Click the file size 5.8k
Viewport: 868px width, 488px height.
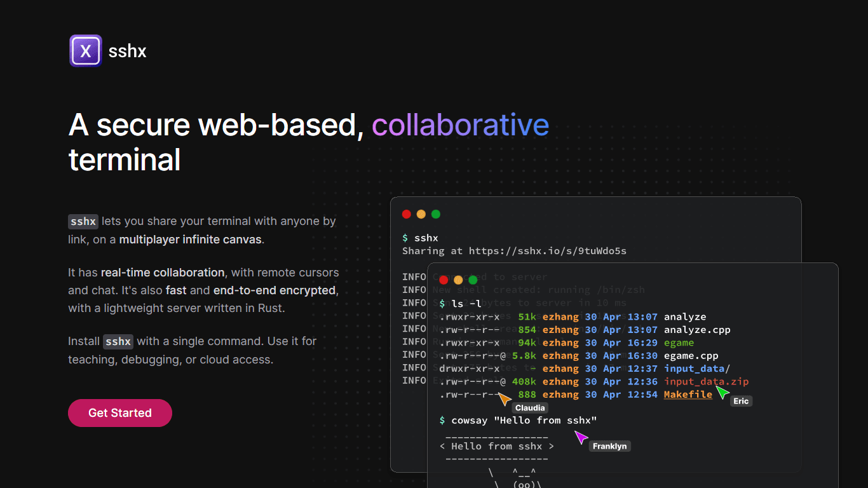[525, 356]
